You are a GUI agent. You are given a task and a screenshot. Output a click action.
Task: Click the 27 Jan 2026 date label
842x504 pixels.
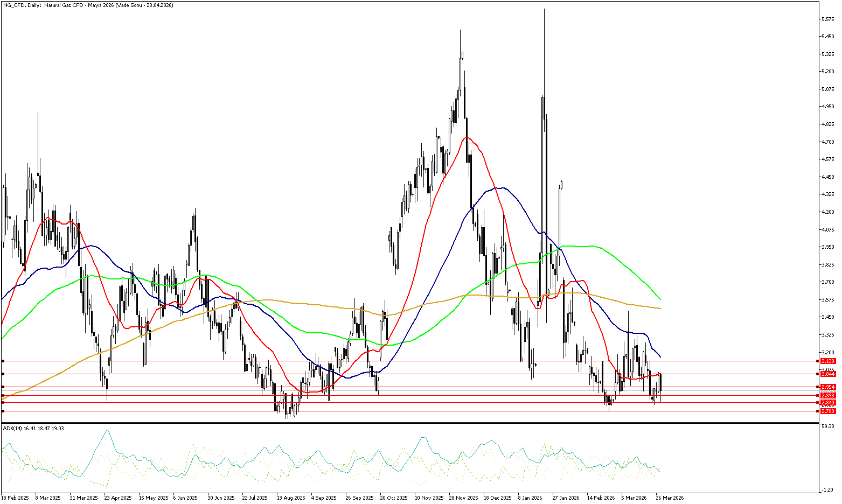click(566, 498)
